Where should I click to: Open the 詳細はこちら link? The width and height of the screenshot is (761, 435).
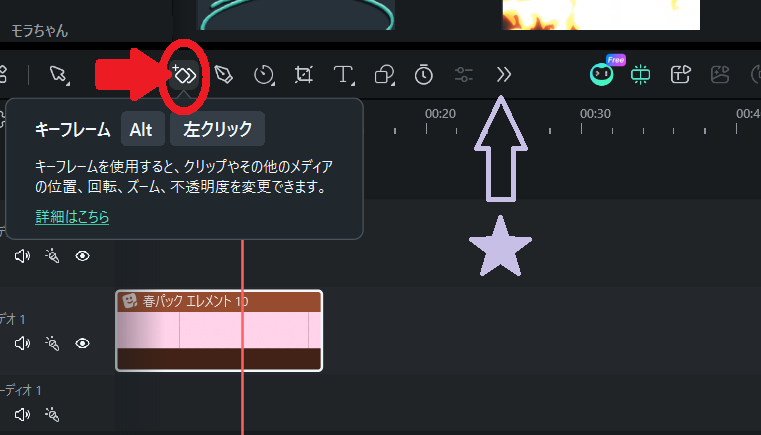click(72, 217)
